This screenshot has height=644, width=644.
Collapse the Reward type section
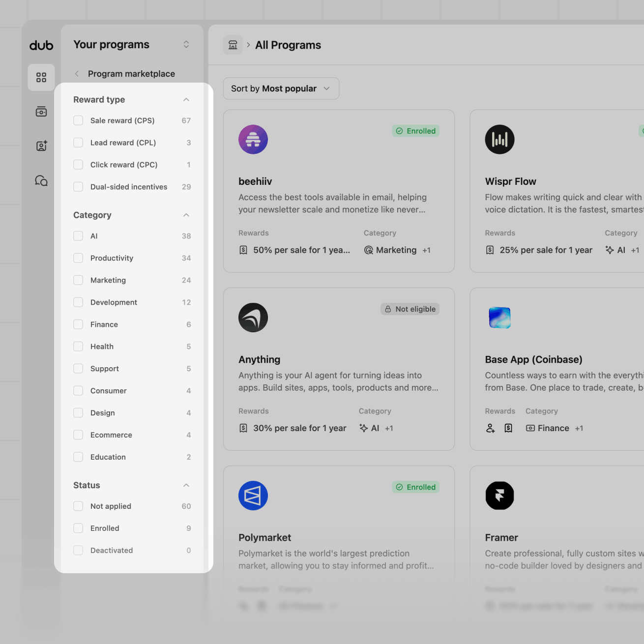186,100
